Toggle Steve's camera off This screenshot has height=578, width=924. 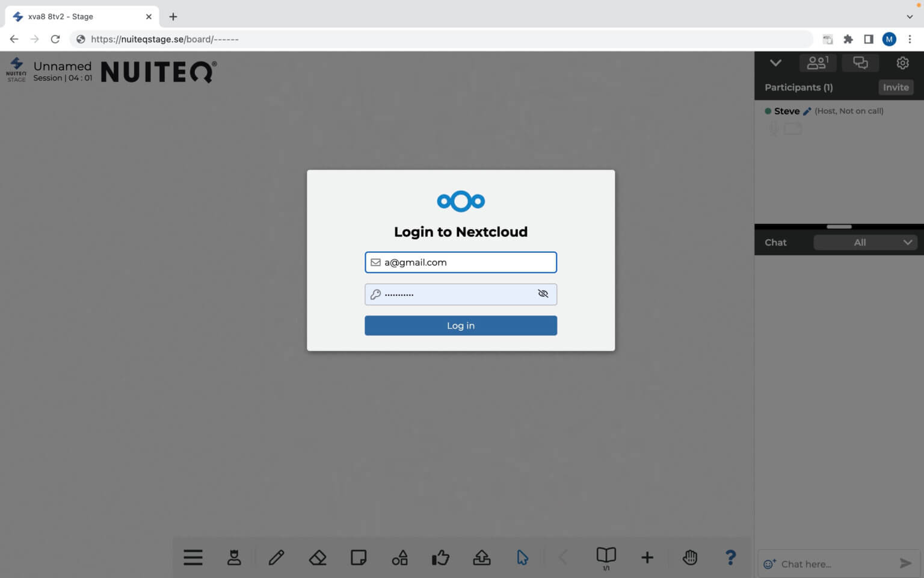click(x=793, y=128)
